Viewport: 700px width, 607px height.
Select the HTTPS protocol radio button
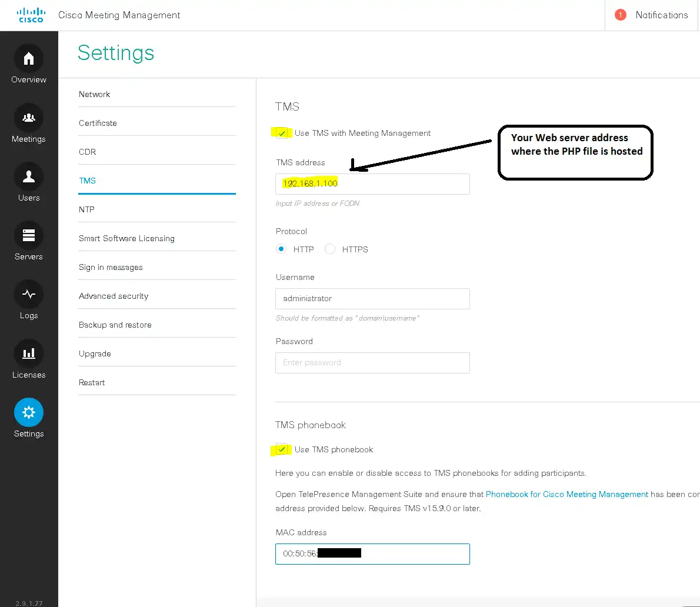pyautogui.click(x=330, y=249)
